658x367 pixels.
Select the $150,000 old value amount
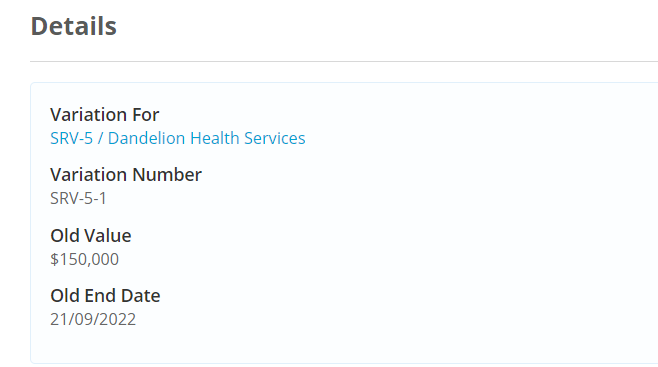tap(84, 259)
